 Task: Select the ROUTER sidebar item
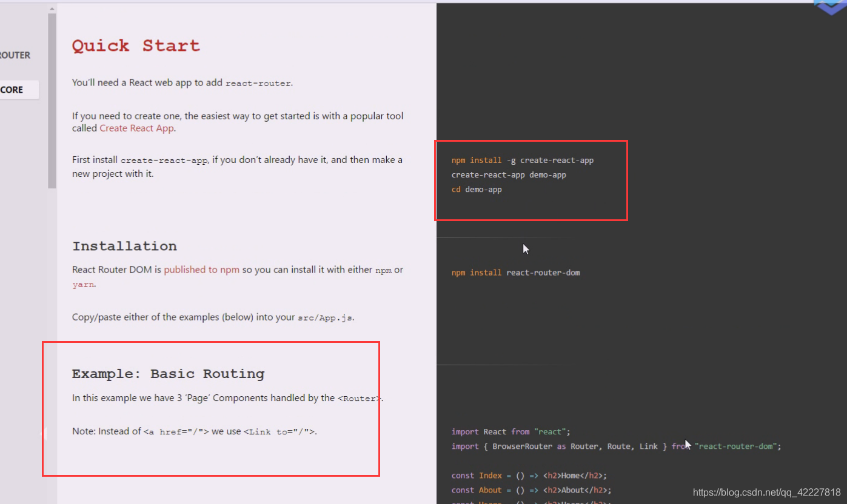(x=15, y=55)
